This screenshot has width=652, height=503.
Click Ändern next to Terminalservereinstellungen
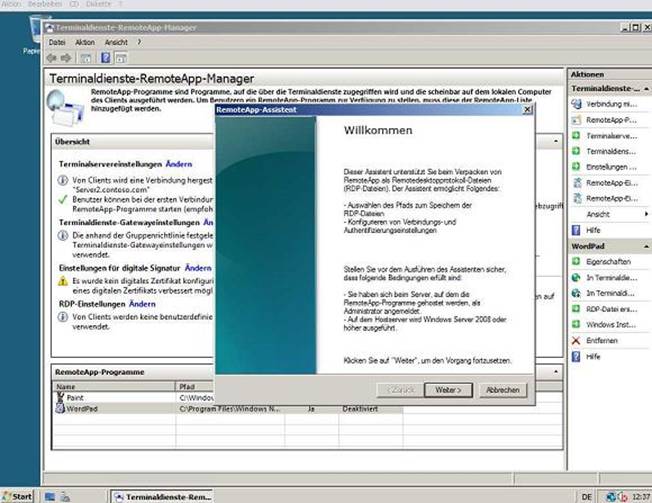(x=179, y=164)
